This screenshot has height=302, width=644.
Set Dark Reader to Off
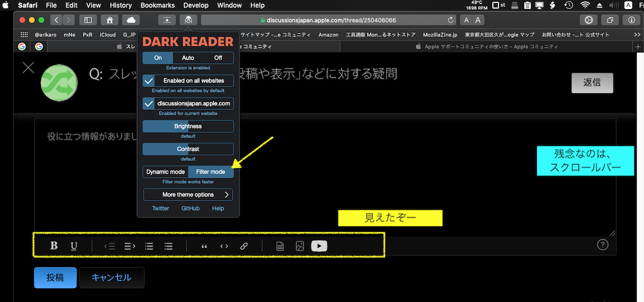pyautogui.click(x=218, y=58)
